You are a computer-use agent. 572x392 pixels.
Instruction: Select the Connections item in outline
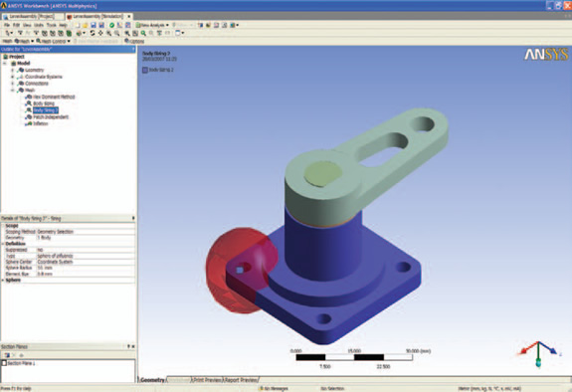37,84
